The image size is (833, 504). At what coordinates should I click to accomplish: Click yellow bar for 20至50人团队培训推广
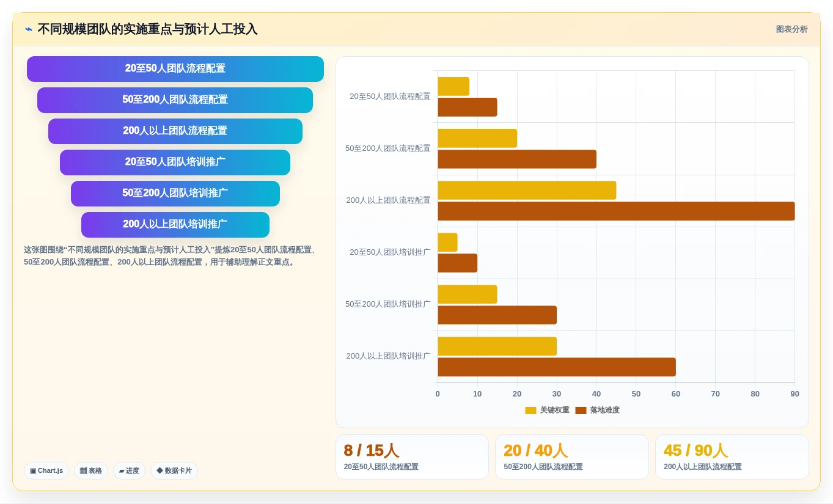click(x=447, y=242)
